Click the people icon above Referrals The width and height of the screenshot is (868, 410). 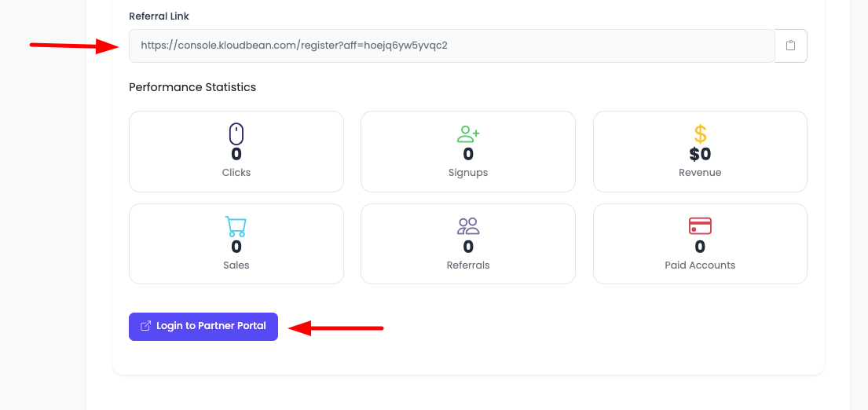click(x=468, y=226)
